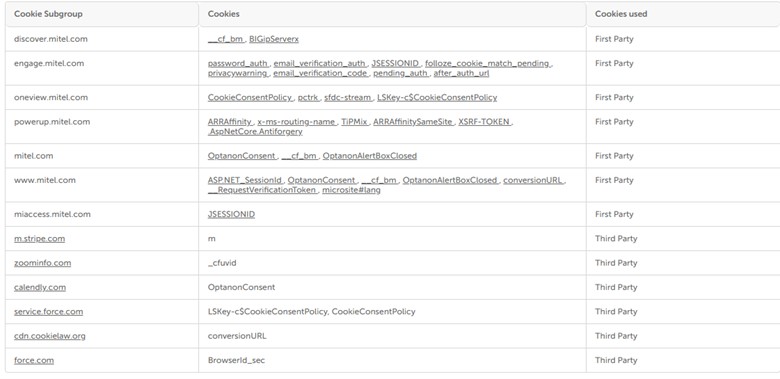Click conversionURL link in www.mitel.com row
This screenshot has width=780, height=379.
coord(533,181)
